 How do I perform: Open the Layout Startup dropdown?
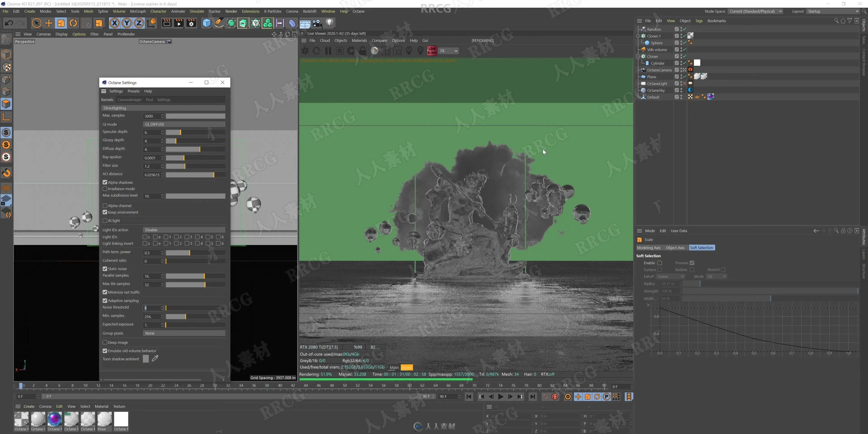point(833,12)
